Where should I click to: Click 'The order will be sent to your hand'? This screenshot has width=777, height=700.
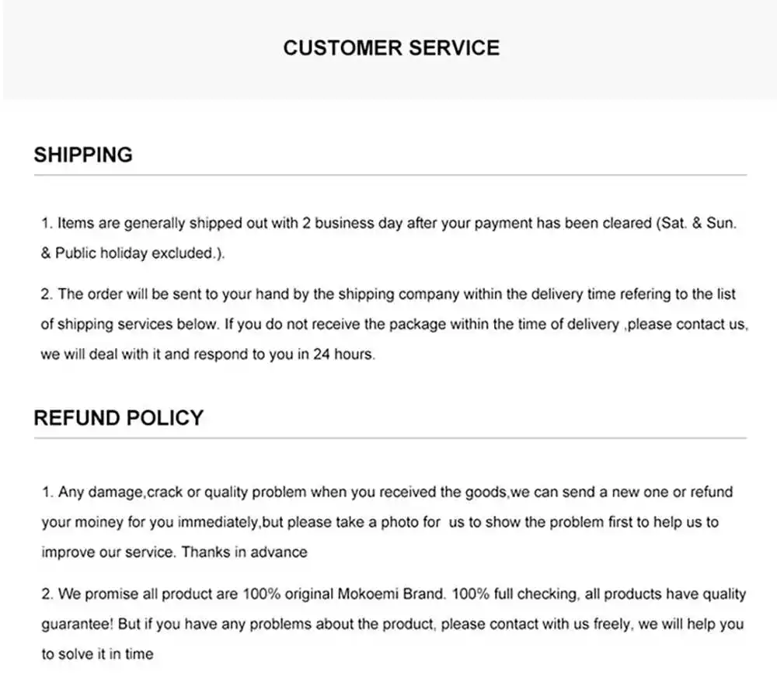coord(173,294)
